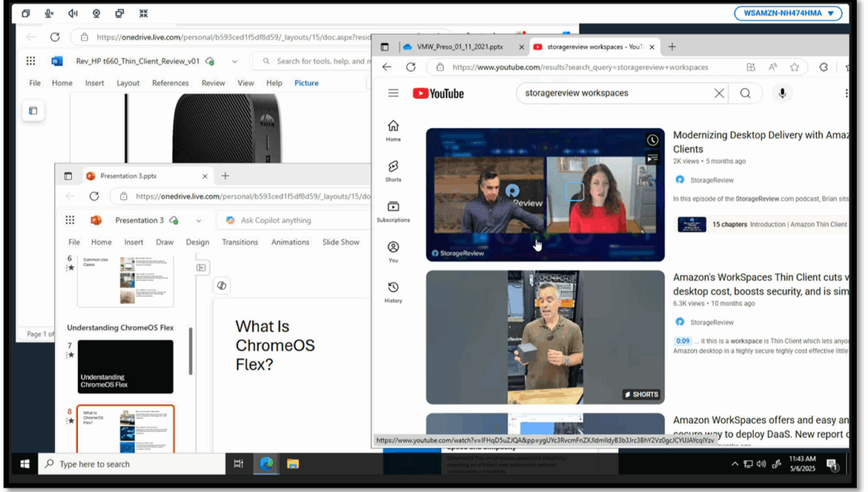868x492 pixels.
Task: Click the first video thumbnail
Action: tap(545, 195)
